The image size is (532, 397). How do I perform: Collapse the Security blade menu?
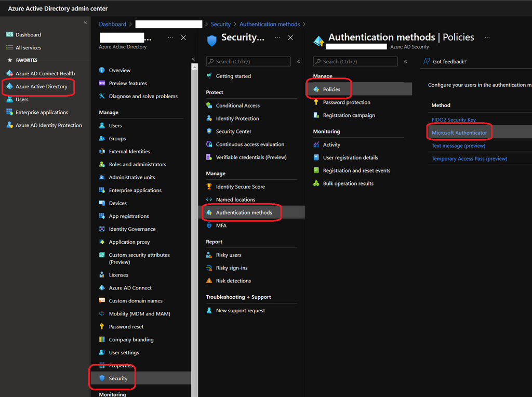[x=299, y=62]
